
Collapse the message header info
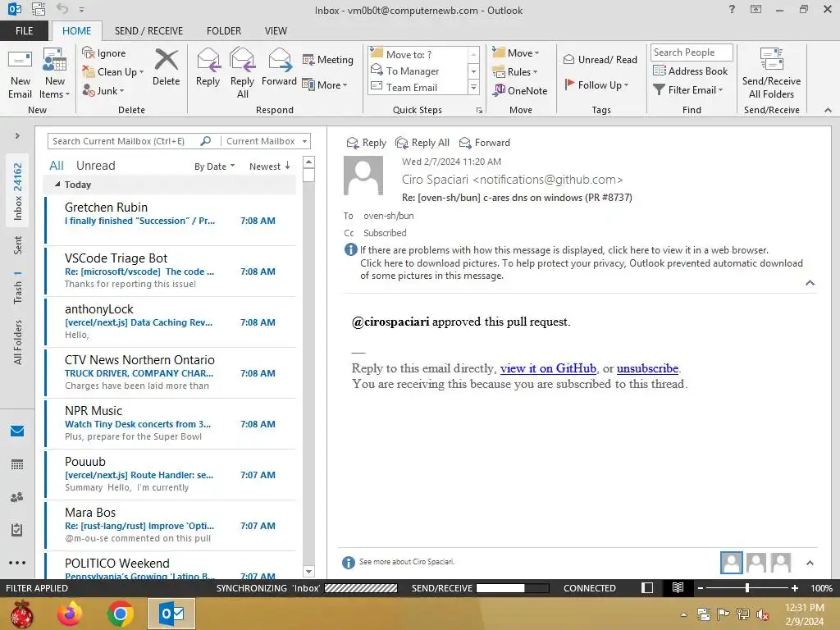pyautogui.click(x=810, y=283)
